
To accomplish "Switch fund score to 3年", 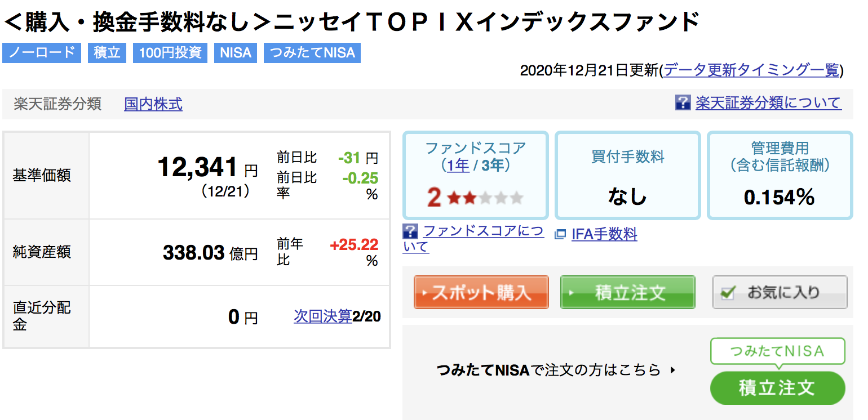I will pos(494,166).
